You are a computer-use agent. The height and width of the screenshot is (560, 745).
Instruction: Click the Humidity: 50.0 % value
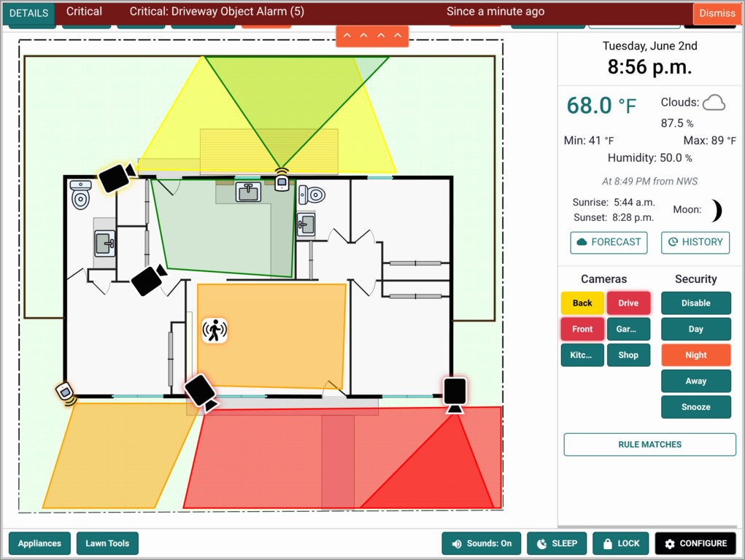point(649,157)
